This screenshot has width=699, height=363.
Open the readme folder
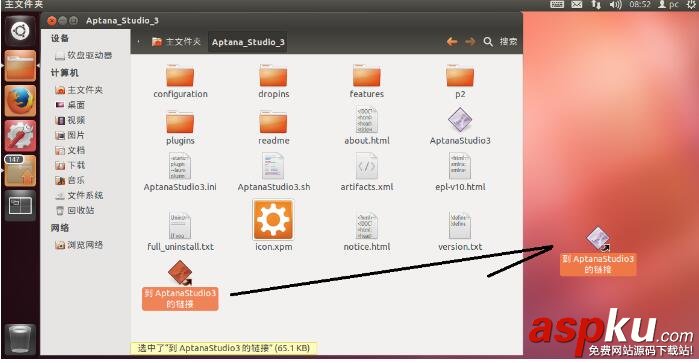click(274, 128)
